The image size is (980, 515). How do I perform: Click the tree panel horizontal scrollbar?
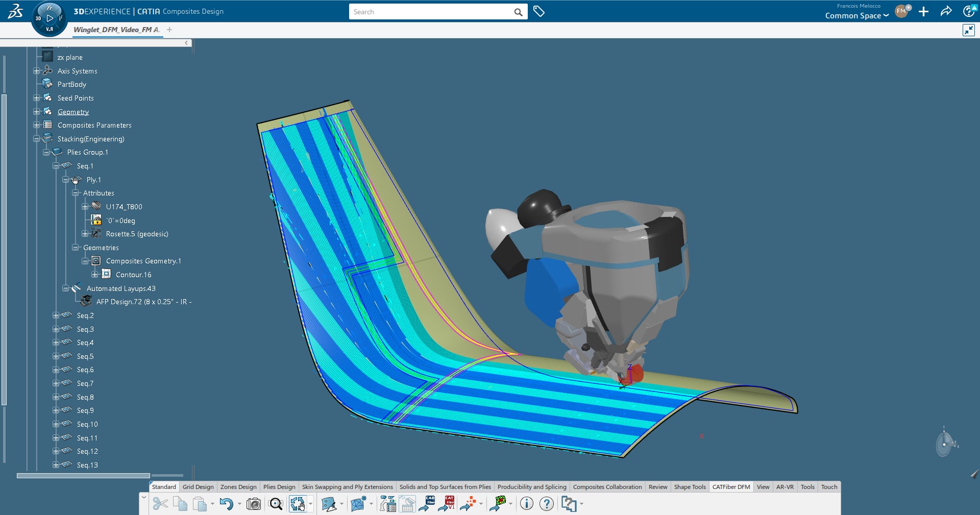coord(83,476)
